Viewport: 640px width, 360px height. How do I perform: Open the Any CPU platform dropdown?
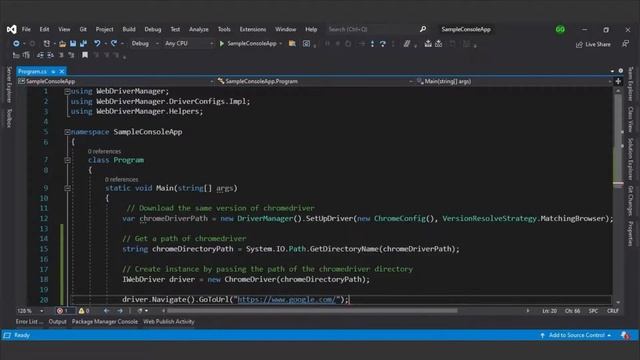(189, 43)
